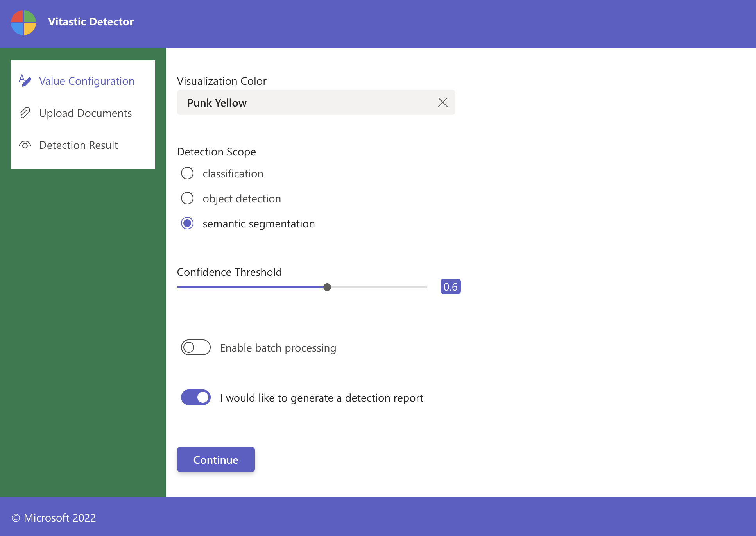Click the pen icon beside Value Configuration
Viewport: 756px width, 536px height.
click(x=25, y=80)
